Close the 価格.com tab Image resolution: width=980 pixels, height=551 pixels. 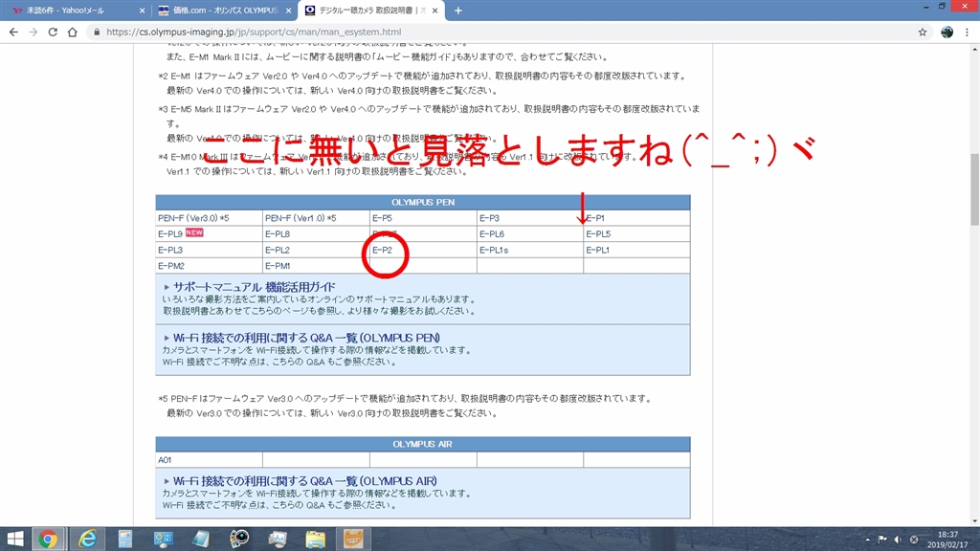[x=288, y=11]
